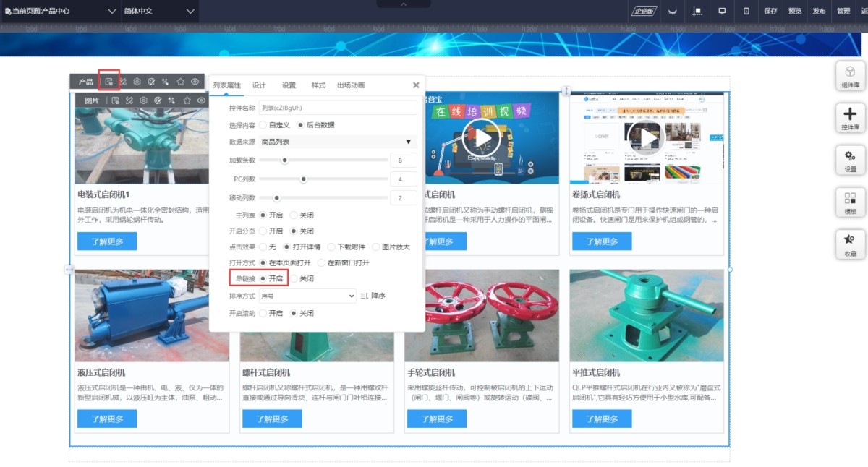Switch to 列表属性 tab
The height and width of the screenshot is (467, 868).
(226, 85)
